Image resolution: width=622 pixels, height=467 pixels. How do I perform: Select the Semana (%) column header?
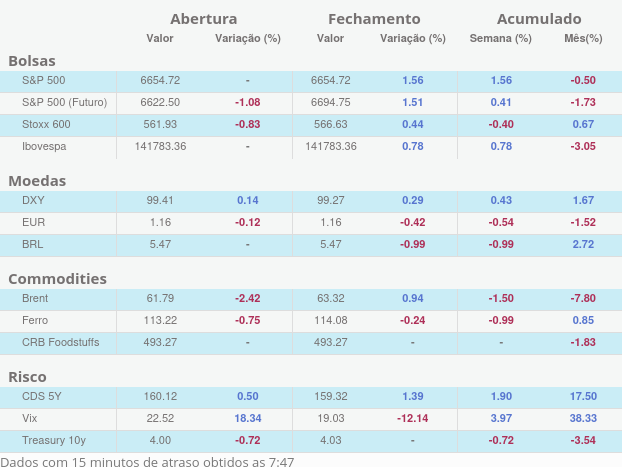click(x=501, y=39)
